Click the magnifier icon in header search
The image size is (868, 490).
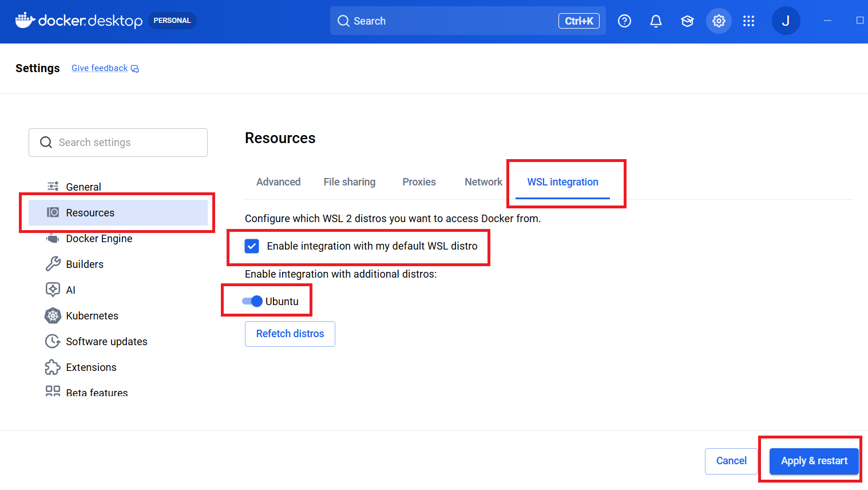click(x=343, y=21)
